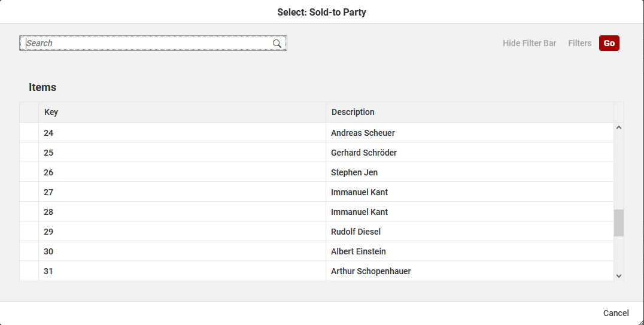Select row selector for key 27
644x325 pixels.
[29, 192]
